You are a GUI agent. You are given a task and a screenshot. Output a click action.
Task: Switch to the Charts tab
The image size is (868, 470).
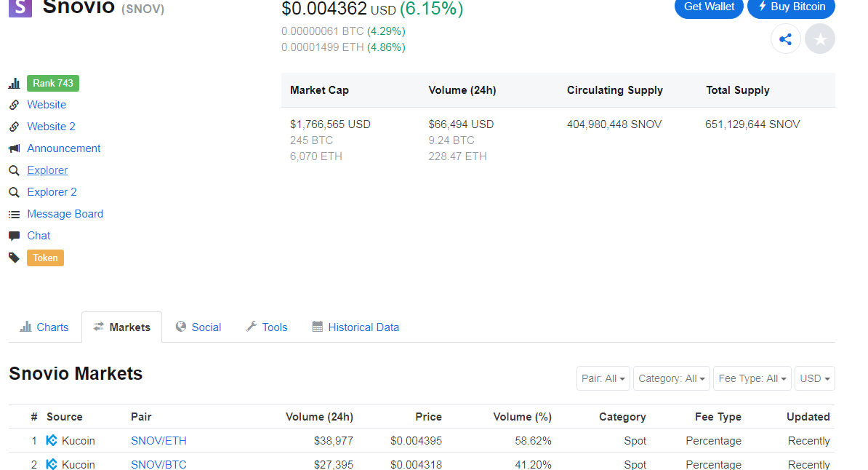click(x=44, y=327)
